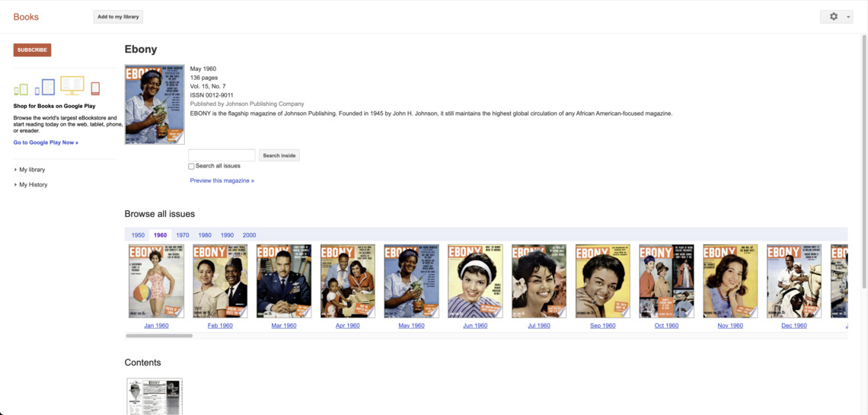Open the Mar 1960 issue cover thumbnail
Screen dimensions: 868x415
(284, 281)
